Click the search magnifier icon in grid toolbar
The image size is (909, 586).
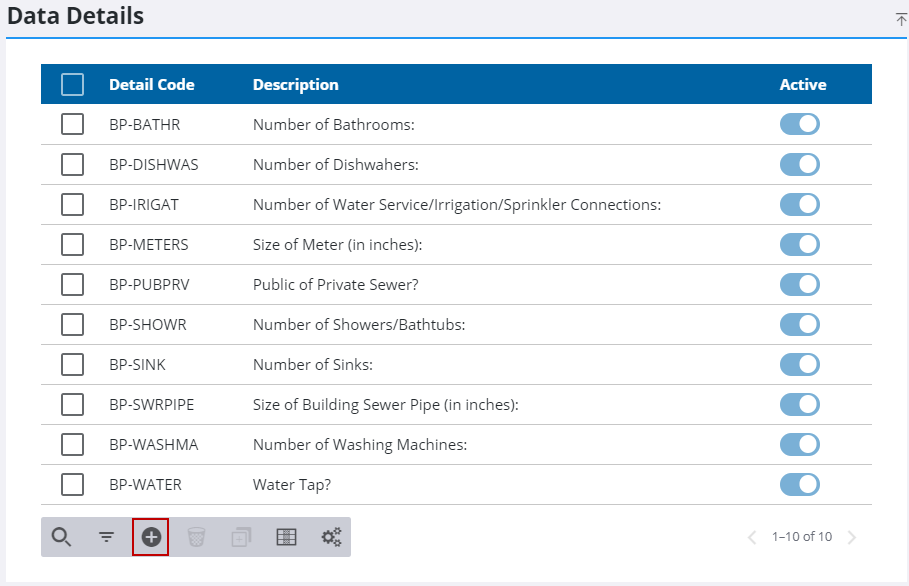(x=61, y=537)
